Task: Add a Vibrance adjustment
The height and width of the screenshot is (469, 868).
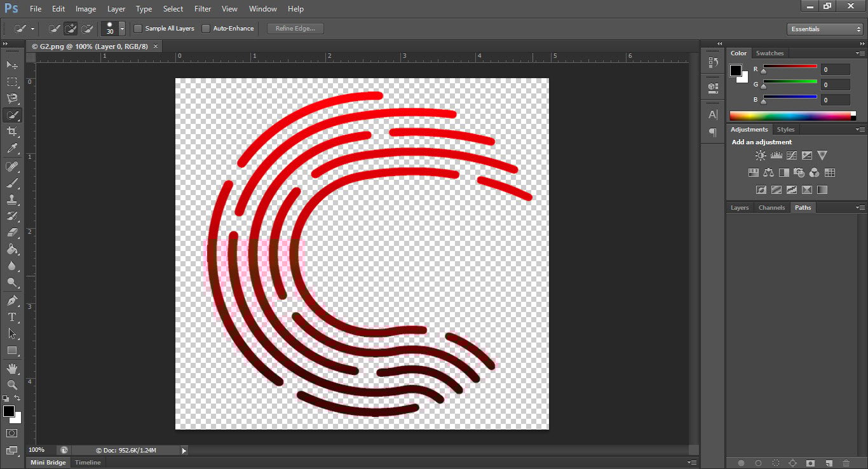Action: tap(822, 155)
